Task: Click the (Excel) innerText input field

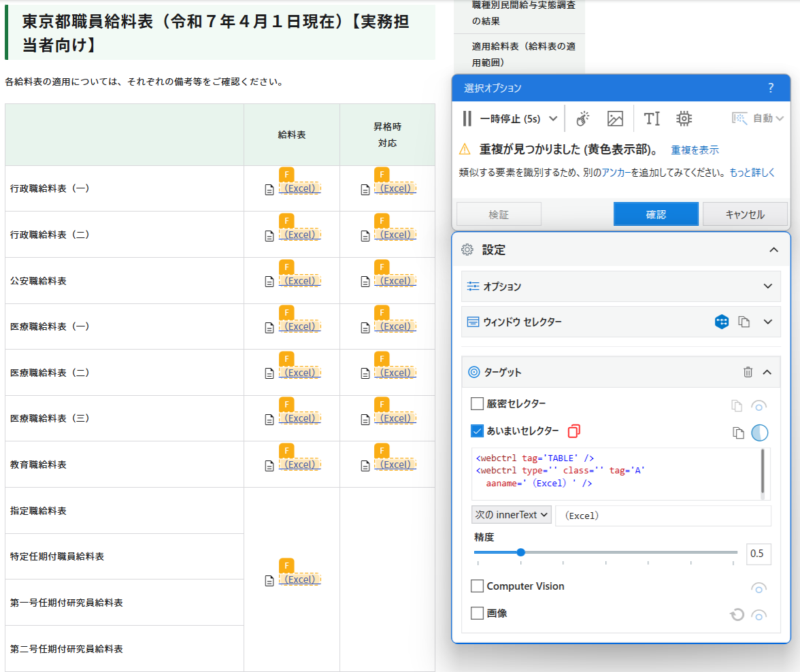Action: tap(663, 516)
